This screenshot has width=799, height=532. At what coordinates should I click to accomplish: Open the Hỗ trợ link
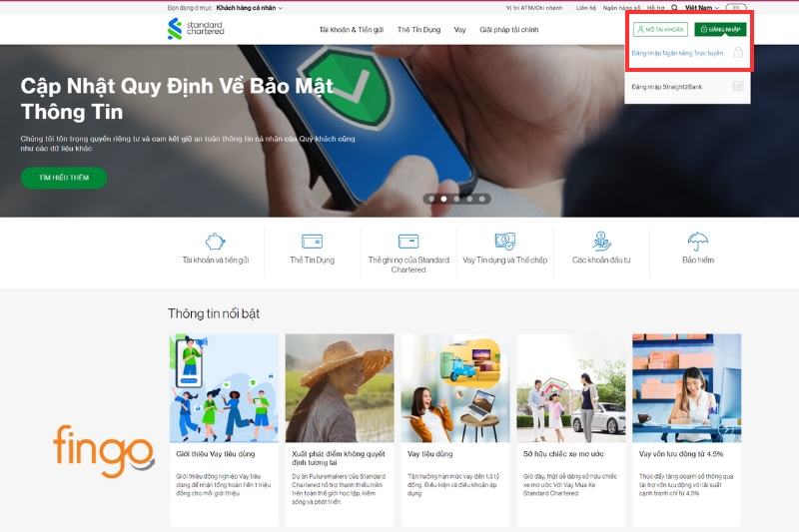point(655,8)
